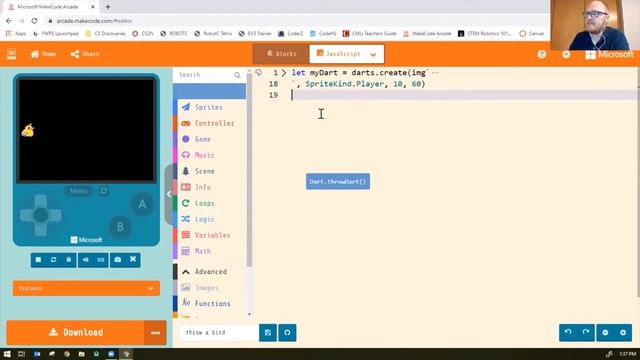Open the Info toolbox category
Viewport: 640px width, 360px height.
tap(209, 187)
